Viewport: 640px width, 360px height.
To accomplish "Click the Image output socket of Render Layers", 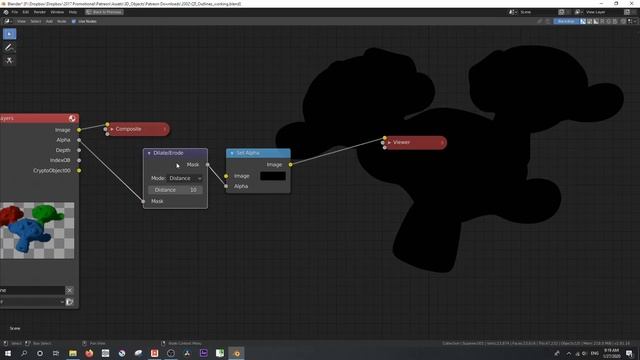I will [79, 130].
